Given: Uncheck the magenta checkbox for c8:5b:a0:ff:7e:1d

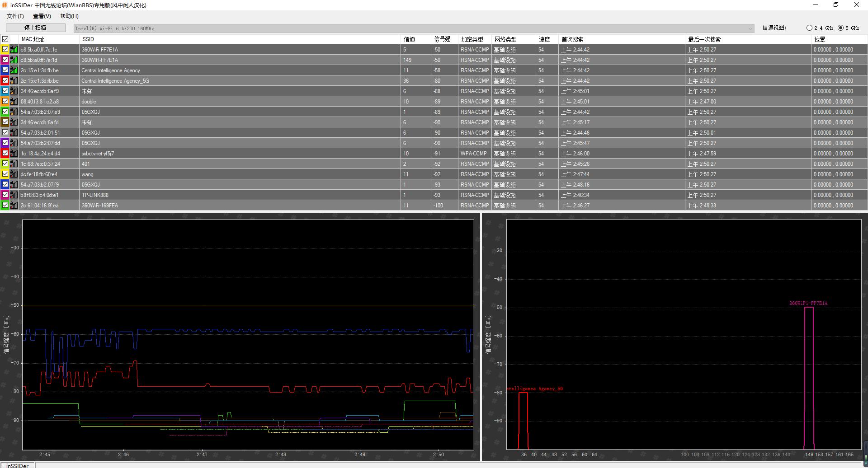Looking at the screenshot, I should coord(5,60).
